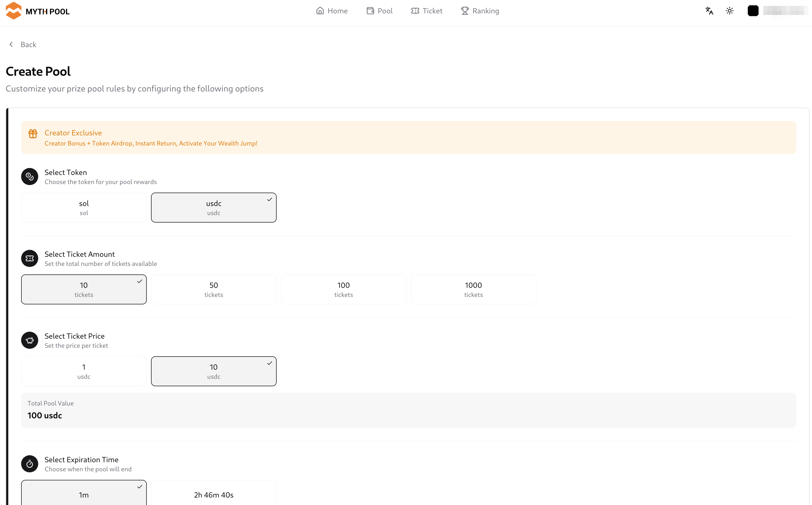
Task: Click the Select Expiration Time heading
Action: (82, 460)
